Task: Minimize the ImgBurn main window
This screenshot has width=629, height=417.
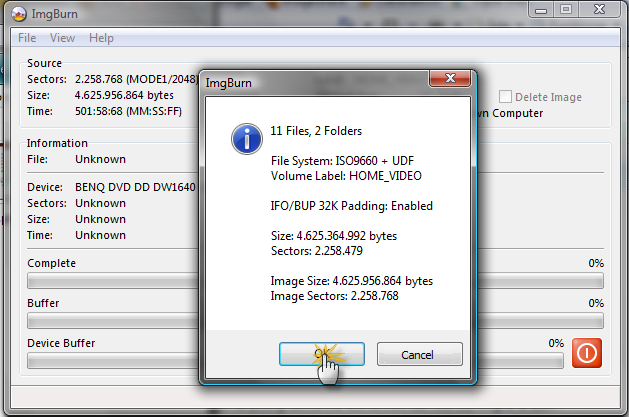Action: [541, 10]
